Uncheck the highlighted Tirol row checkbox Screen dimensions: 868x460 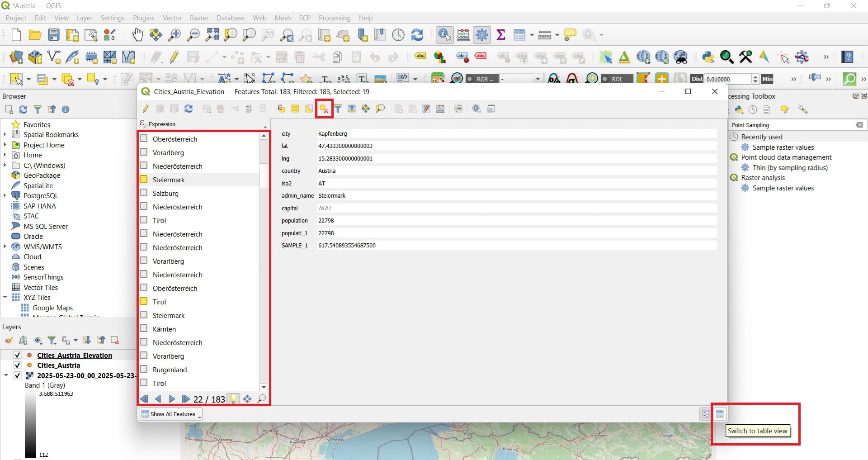(x=144, y=301)
